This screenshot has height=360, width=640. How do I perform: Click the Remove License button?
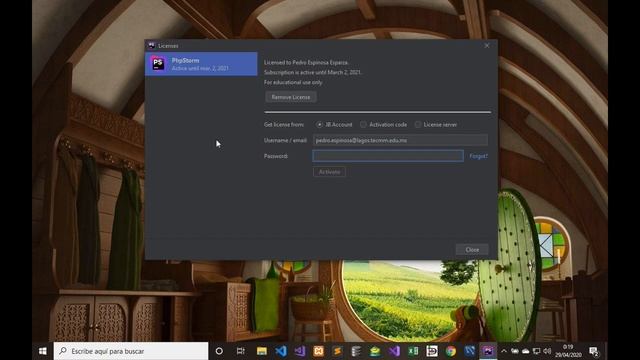pos(291,97)
